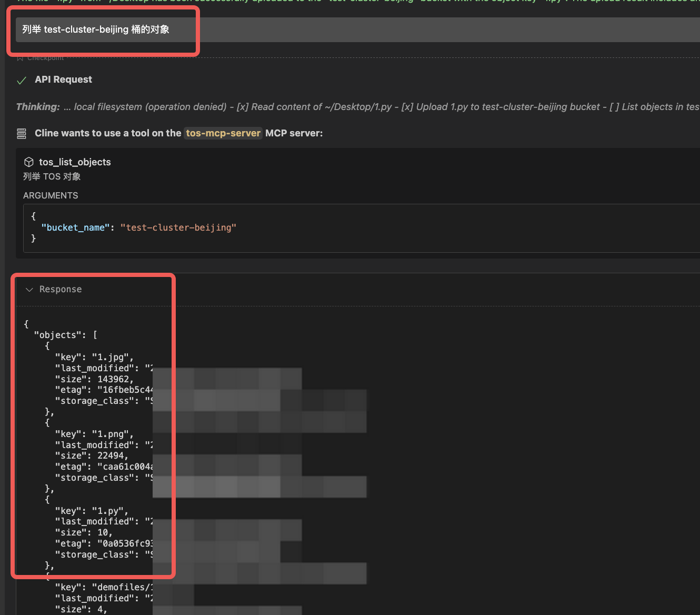Click the "objects" key in response
Screen dimensions: 700x615
click(x=58, y=335)
